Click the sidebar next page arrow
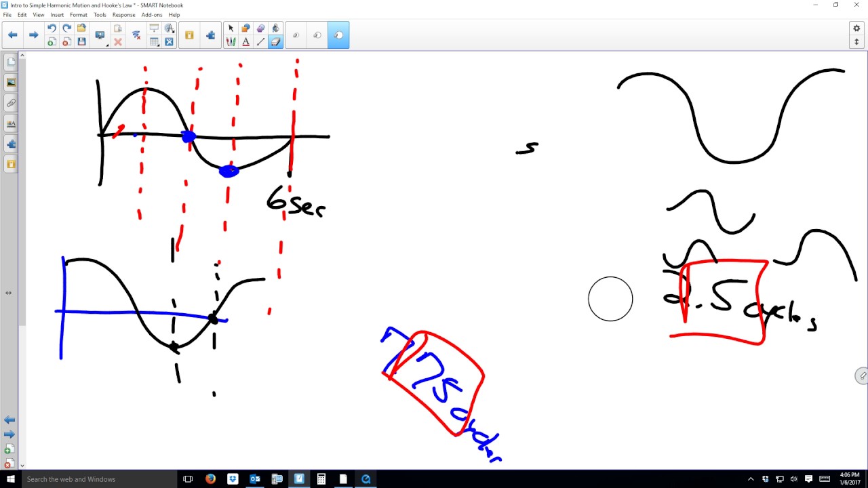This screenshot has width=868, height=488. [x=9, y=434]
